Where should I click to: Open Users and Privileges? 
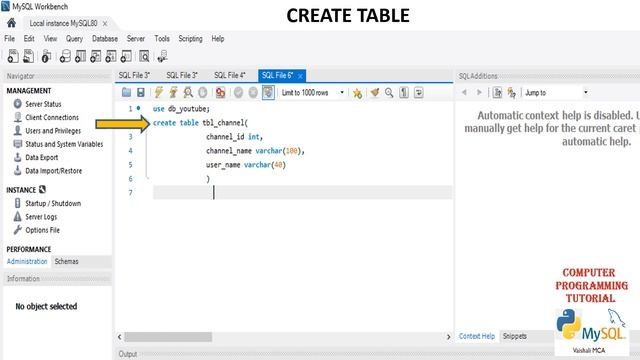[x=53, y=131]
